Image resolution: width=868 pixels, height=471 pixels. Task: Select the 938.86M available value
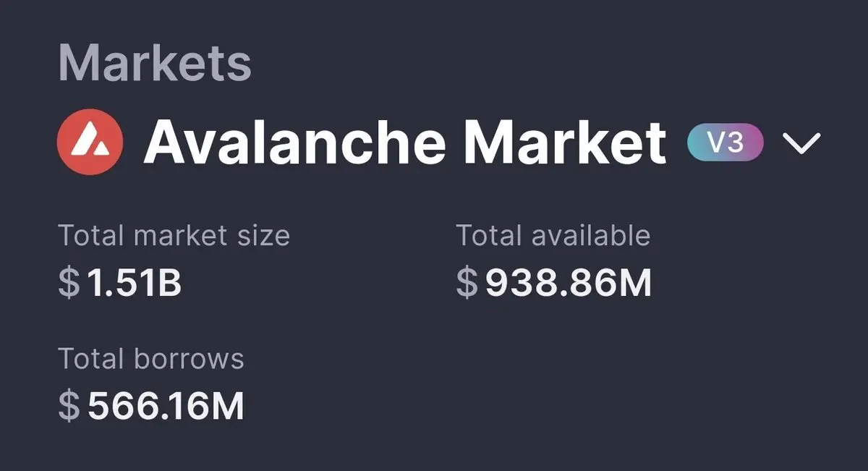(569, 284)
